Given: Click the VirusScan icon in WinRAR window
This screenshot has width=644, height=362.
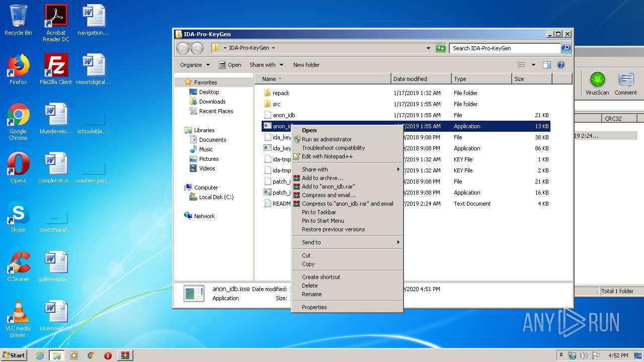Looking at the screenshot, I should [x=597, y=83].
